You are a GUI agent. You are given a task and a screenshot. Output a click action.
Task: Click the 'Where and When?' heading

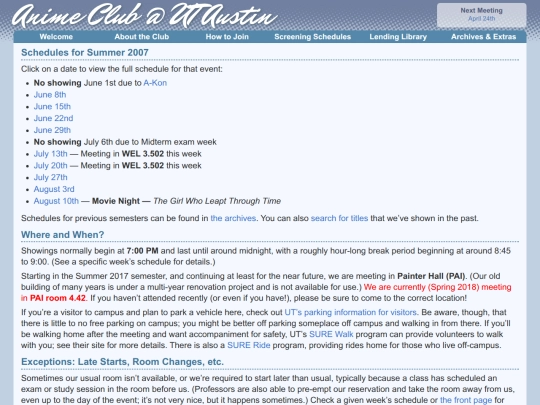coord(63,235)
